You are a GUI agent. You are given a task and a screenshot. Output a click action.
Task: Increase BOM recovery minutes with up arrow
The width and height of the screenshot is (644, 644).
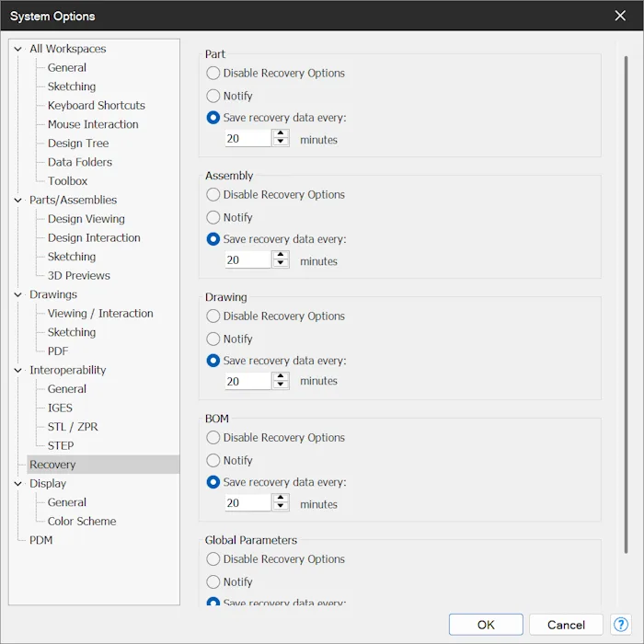click(x=281, y=498)
